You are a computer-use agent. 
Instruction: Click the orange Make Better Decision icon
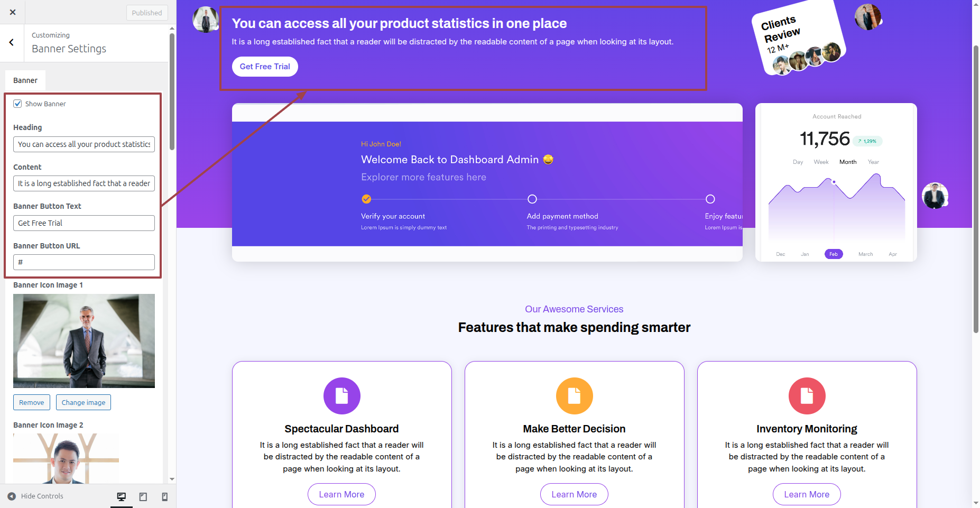[574, 396]
